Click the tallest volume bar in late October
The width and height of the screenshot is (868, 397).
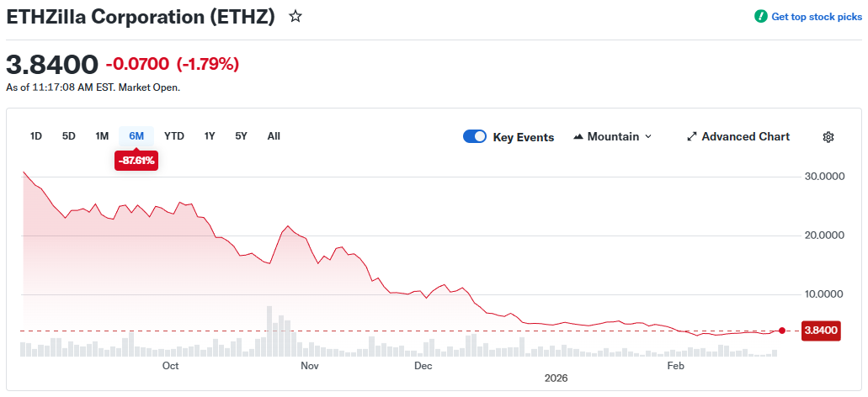pos(269,331)
